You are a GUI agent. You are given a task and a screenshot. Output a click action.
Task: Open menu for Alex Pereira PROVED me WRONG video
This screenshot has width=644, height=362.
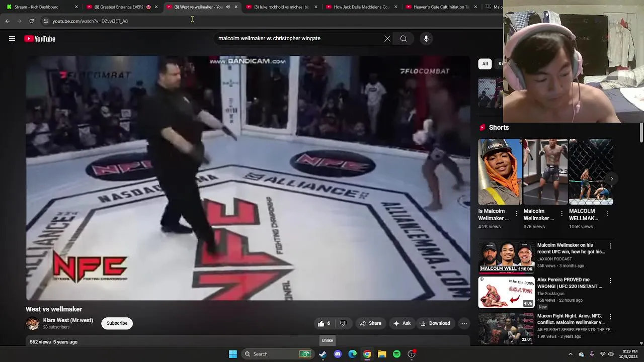pyautogui.click(x=610, y=281)
